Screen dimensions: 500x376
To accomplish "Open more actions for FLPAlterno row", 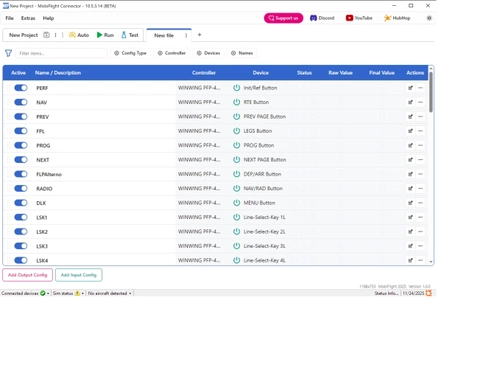I will [x=420, y=174].
